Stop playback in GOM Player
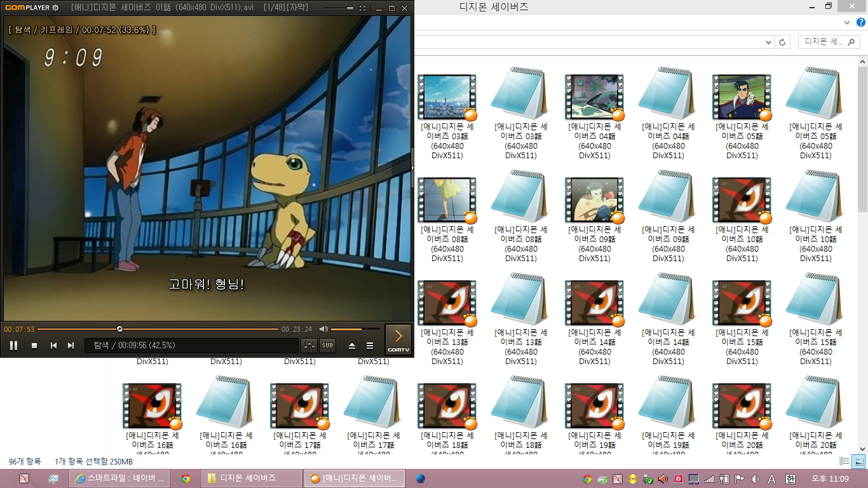The width and height of the screenshot is (868, 488). point(34,346)
